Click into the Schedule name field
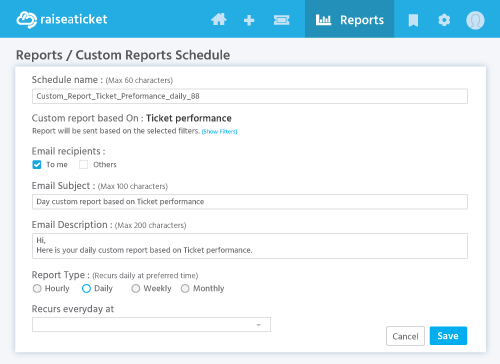 click(x=250, y=96)
